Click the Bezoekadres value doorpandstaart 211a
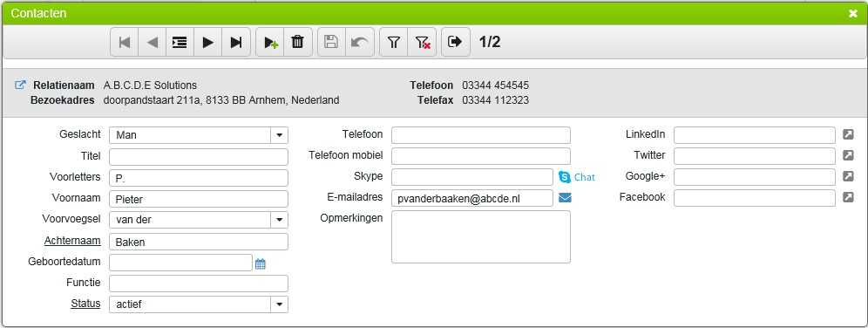868x328 pixels. pos(221,100)
